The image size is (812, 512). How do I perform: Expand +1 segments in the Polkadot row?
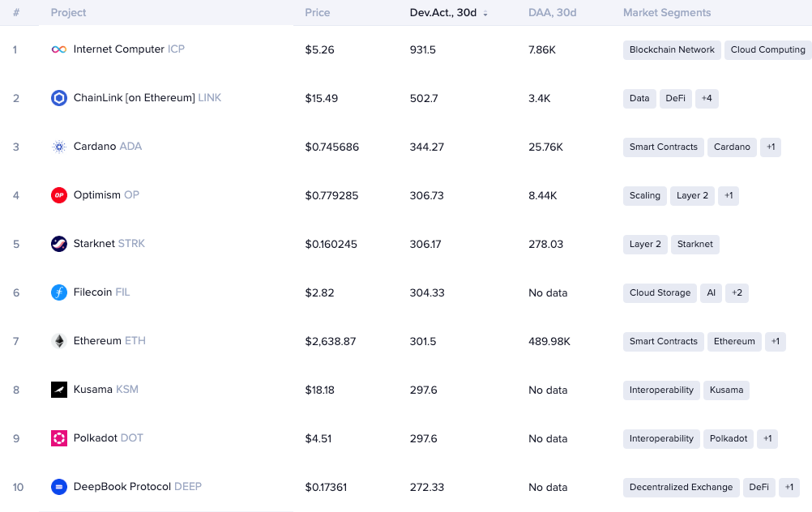pos(767,439)
